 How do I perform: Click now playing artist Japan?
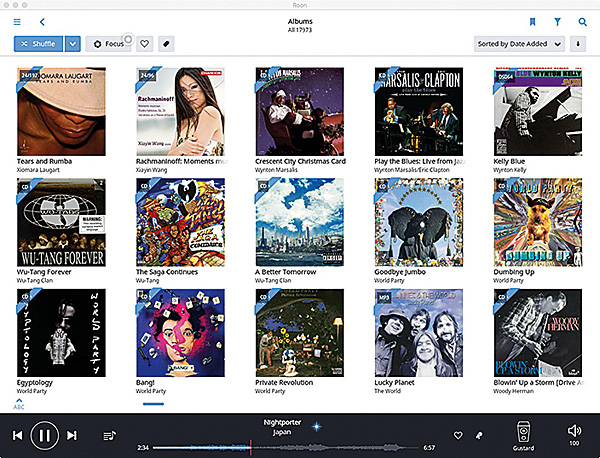pyautogui.click(x=282, y=432)
